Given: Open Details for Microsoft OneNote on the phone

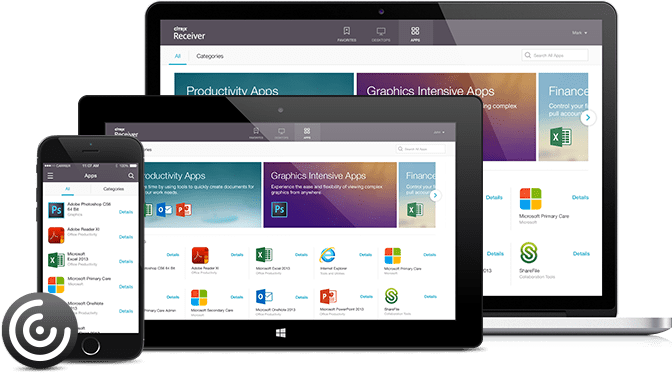Looking at the screenshot, I should (x=126, y=311).
